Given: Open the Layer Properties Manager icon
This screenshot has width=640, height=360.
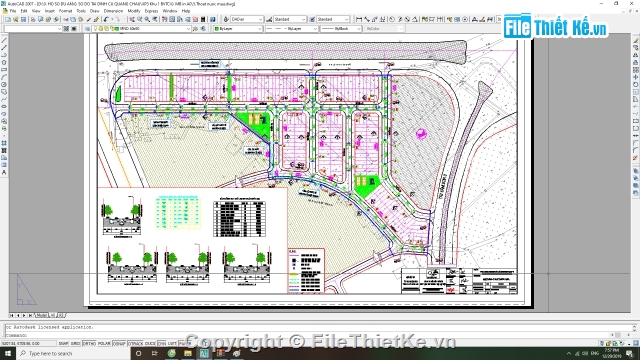Looking at the screenshot, I should [x=87, y=29].
